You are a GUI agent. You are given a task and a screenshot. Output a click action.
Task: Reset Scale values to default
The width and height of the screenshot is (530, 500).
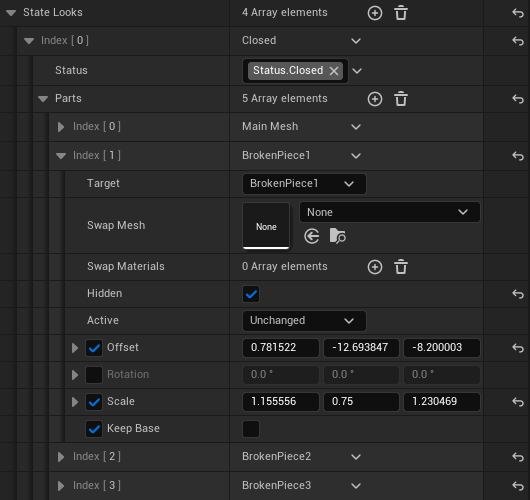pyautogui.click(x=518, y=402)
